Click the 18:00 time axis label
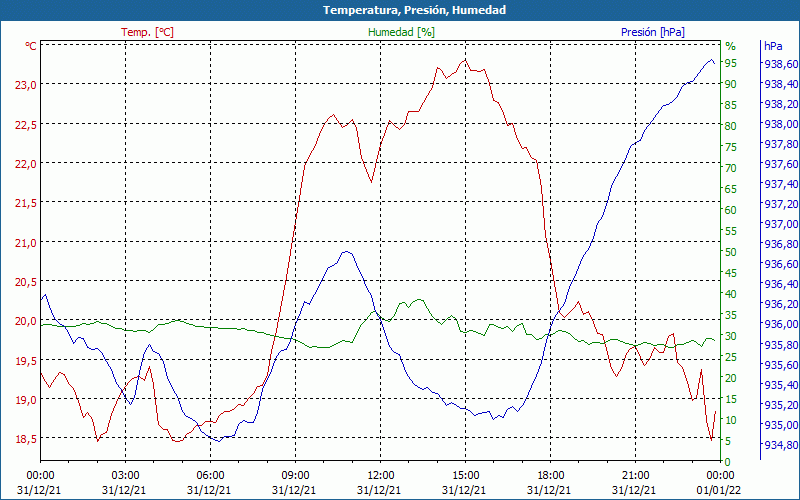Screen dimensions: 800x500 551,476
